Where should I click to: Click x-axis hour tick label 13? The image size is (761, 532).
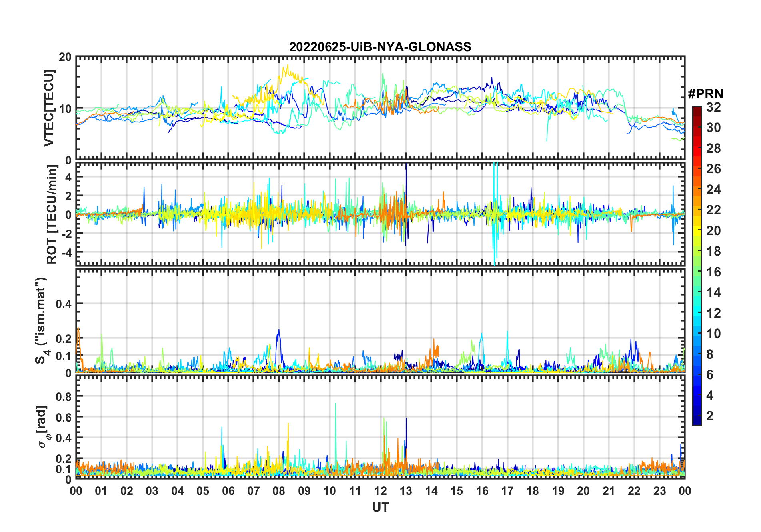406,491
